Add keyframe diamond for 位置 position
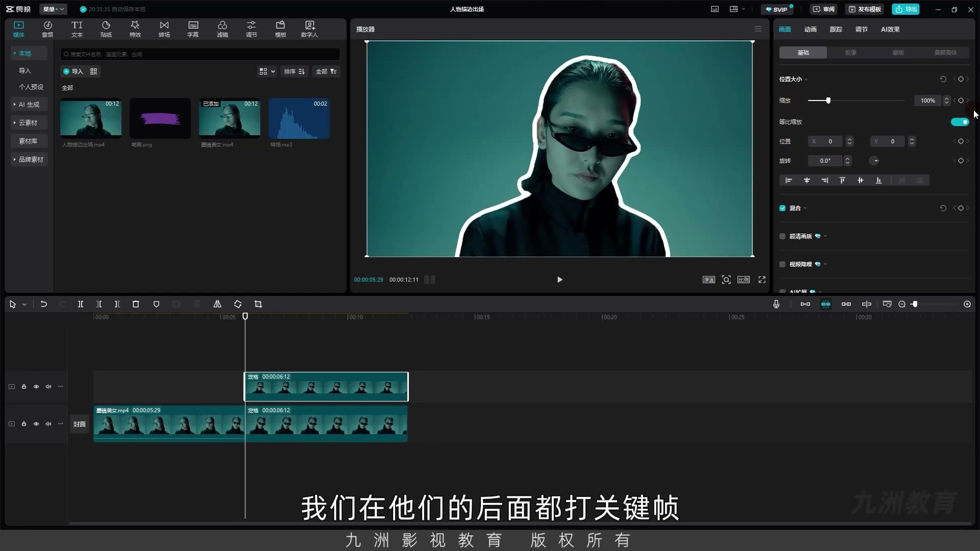 961,141
